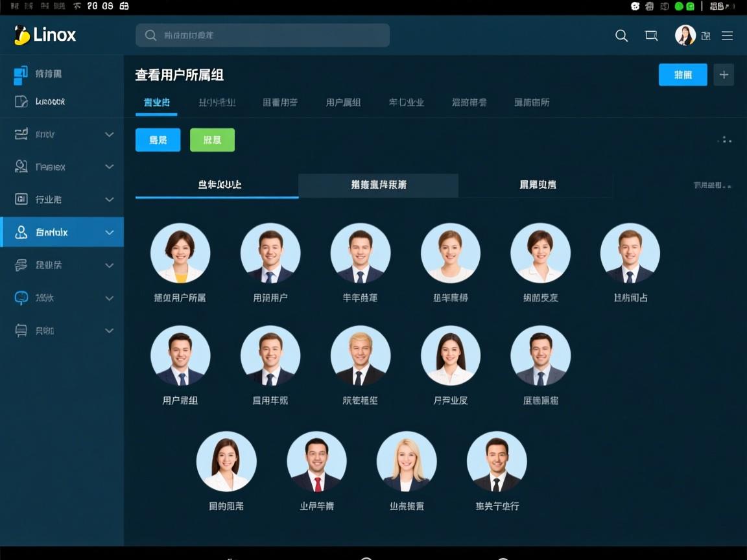This screenshot has height=560, width=747.
Task: Click the plus button next to the blue header button
Action: [724, 75]
